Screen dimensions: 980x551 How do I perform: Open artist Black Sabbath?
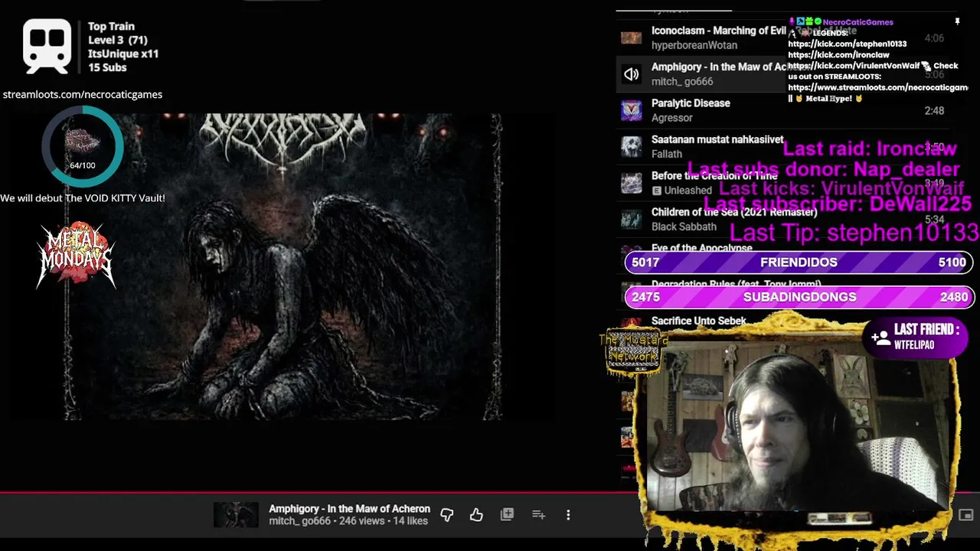(684, 227)
